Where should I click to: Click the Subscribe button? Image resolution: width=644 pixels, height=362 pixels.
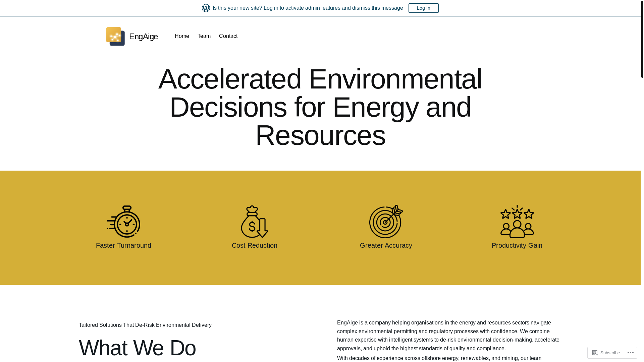pyautogui.click(x=606, y=353)
